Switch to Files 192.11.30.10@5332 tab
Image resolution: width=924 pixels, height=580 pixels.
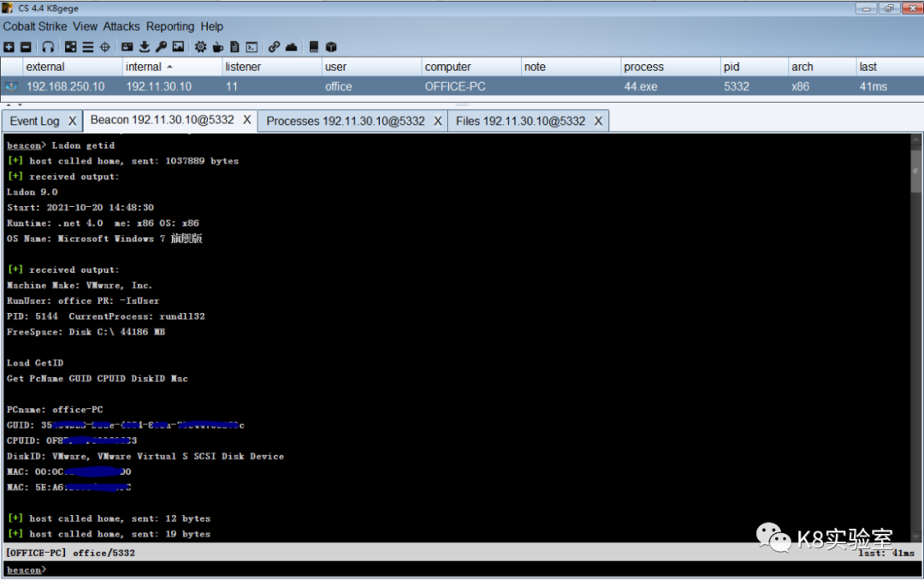(x=520, y=121)
